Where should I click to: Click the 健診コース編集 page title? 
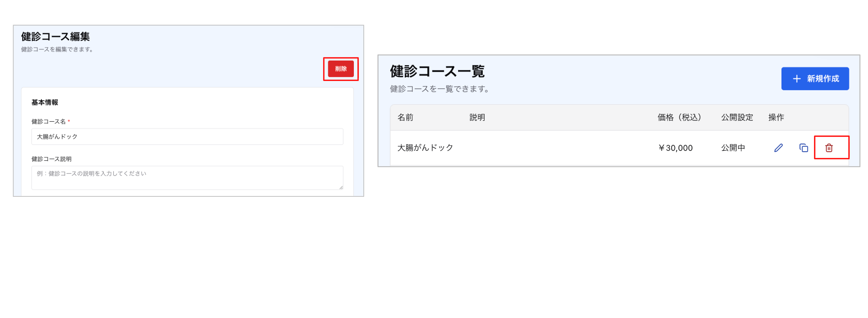(56, 36)
